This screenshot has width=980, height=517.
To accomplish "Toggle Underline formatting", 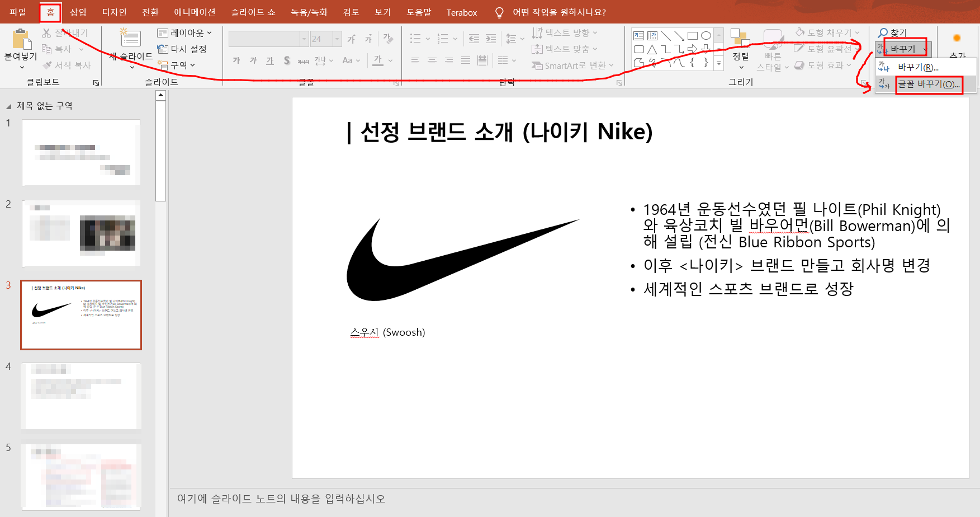I will pos(270,60).
